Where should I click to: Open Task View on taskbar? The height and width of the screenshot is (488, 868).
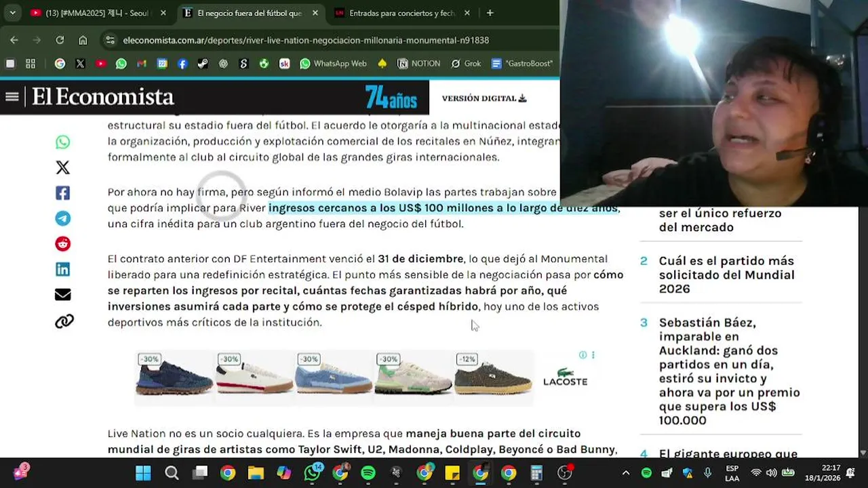coord(199,473)
